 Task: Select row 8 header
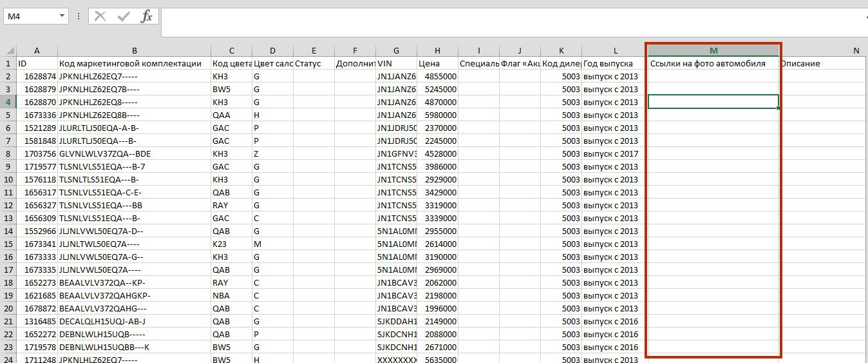8,153
